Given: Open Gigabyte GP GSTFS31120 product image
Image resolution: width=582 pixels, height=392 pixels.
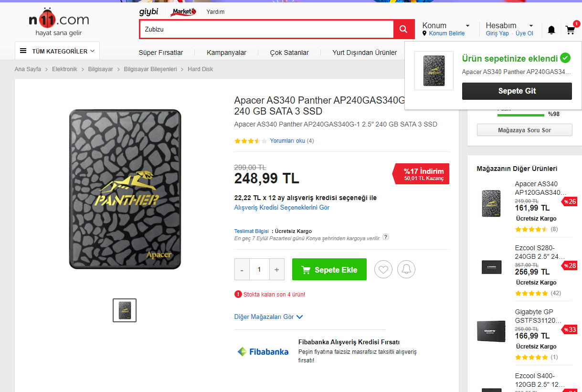Looking at the screenshot, I should 491,331.
